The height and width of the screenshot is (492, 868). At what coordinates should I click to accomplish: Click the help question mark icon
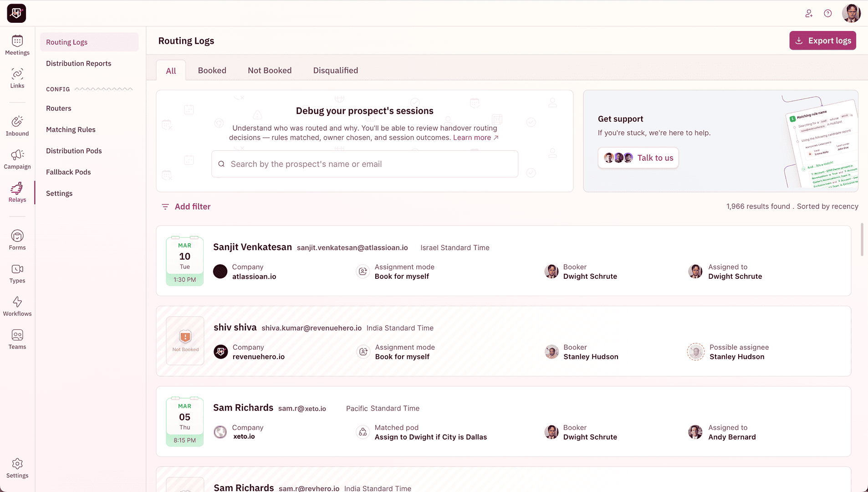click(828, 13)
